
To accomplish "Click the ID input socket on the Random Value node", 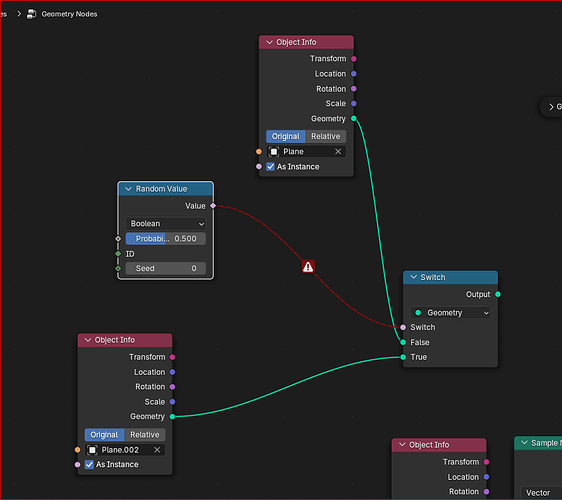I will (118, 254).
